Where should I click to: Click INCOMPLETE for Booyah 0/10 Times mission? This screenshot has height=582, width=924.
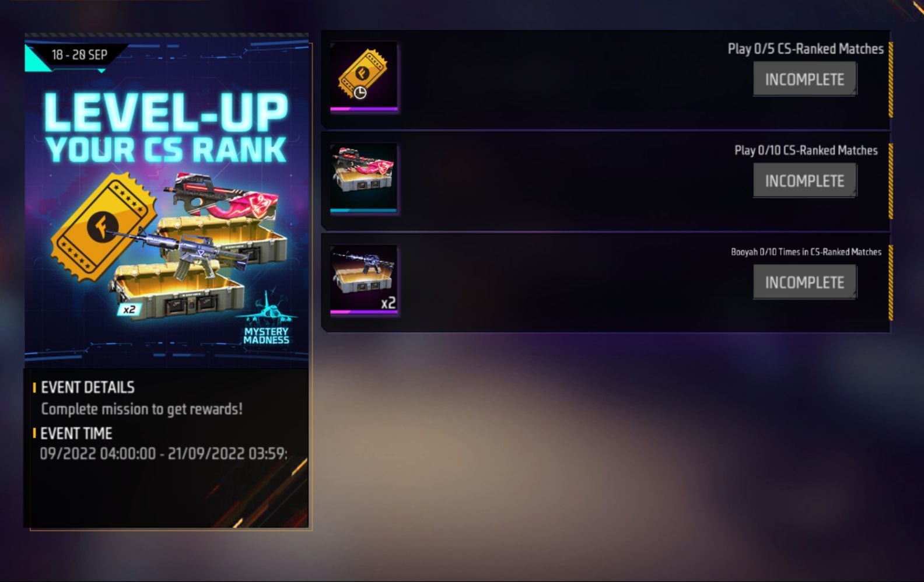coord(804,282)
